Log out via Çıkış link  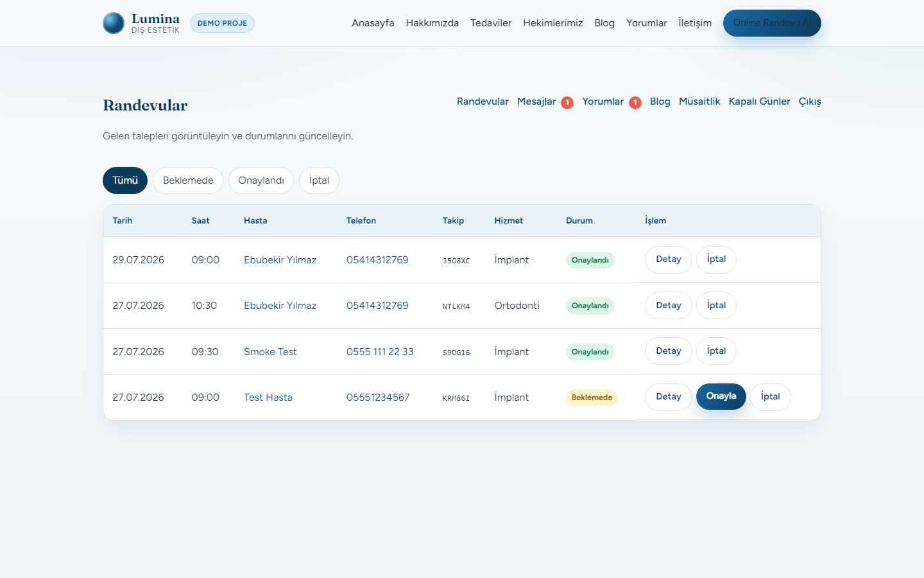[x=810, y=101]
